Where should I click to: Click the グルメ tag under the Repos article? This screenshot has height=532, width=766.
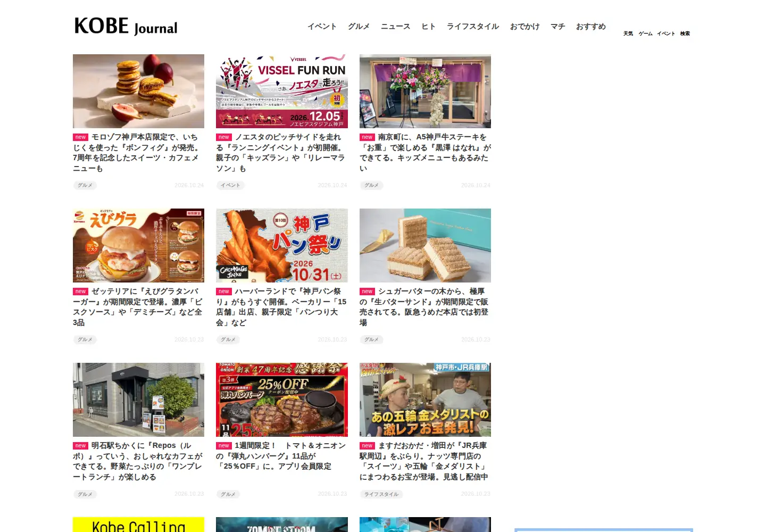(85, 494)
